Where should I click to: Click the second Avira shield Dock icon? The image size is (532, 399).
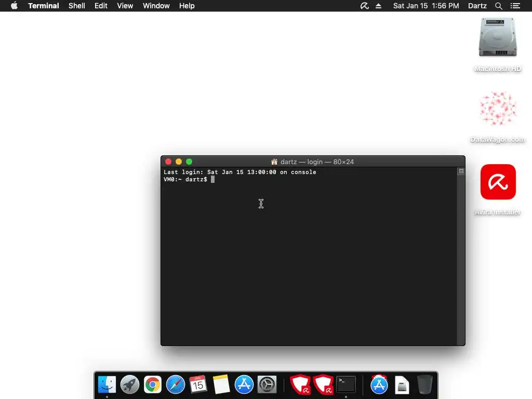tap(323, 385)
